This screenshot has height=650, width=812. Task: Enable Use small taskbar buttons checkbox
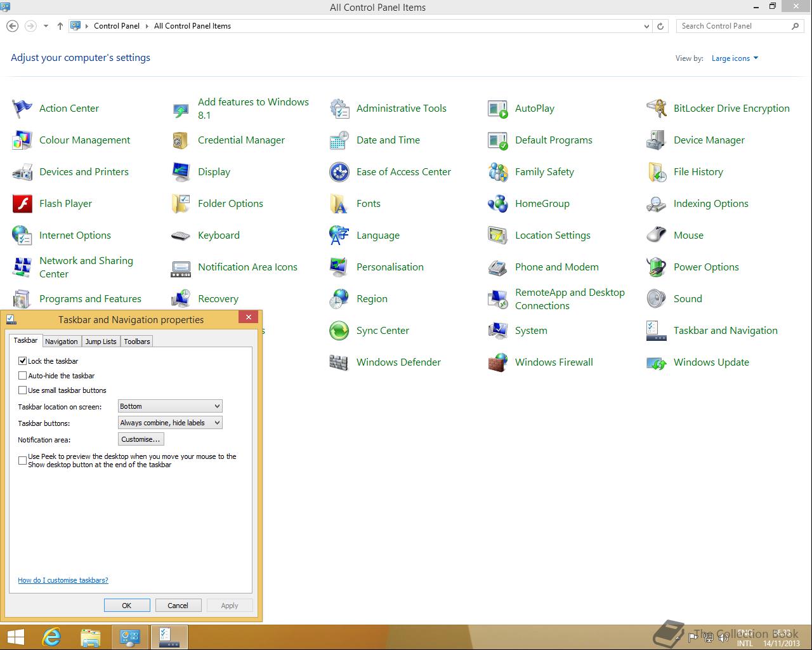(23, 390)
